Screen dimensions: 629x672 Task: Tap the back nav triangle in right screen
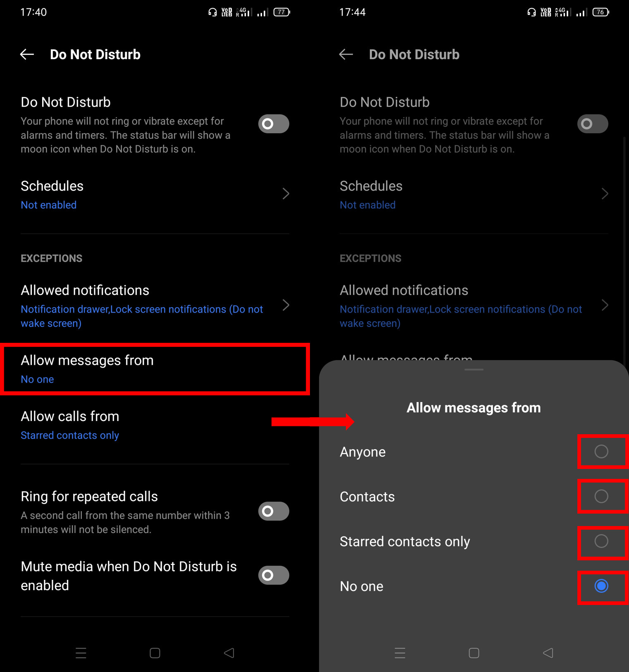tap(548, 653)
